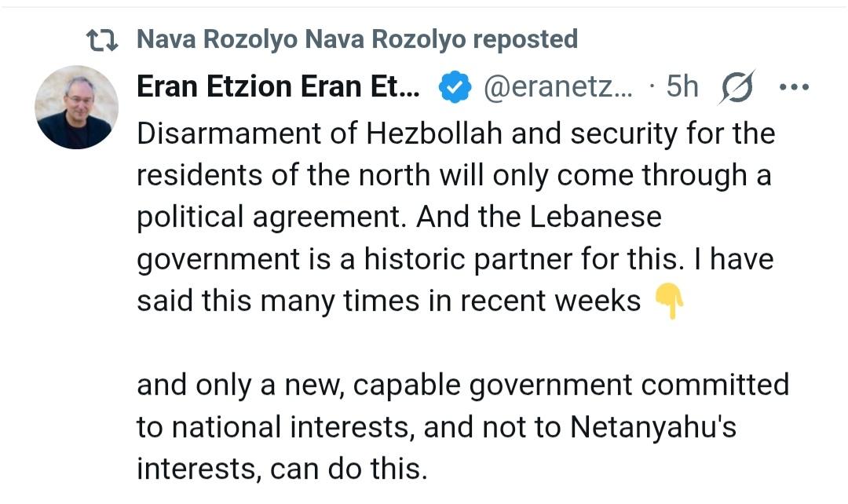Open the "Nava Rozolyo reposted" label

coord(357,39)
